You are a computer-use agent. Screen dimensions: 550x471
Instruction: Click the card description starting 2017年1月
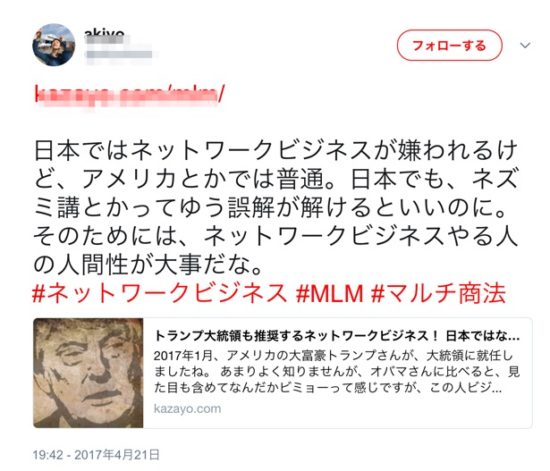coord(337,372)
